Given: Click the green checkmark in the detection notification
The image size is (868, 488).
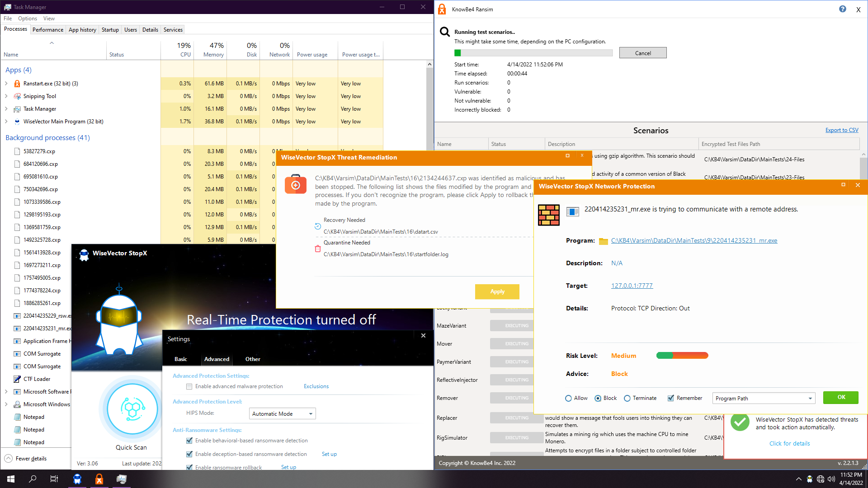Looking at the screenshot, I should tap(740, 422).
